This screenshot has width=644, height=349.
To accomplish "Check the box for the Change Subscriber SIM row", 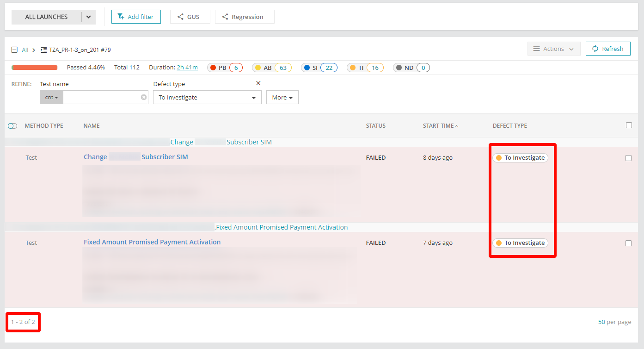I will click(628, 158).
